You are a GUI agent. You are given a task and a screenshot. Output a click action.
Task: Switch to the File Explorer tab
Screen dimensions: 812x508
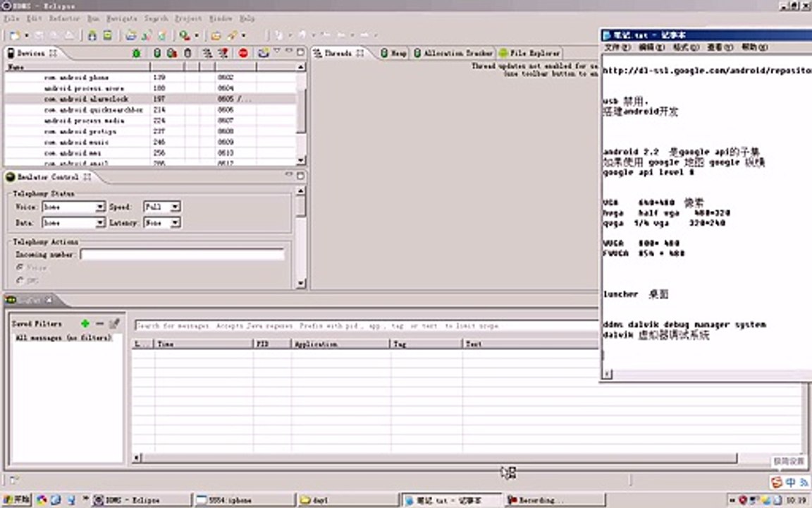pyautogui.click(x=529, y=54)
